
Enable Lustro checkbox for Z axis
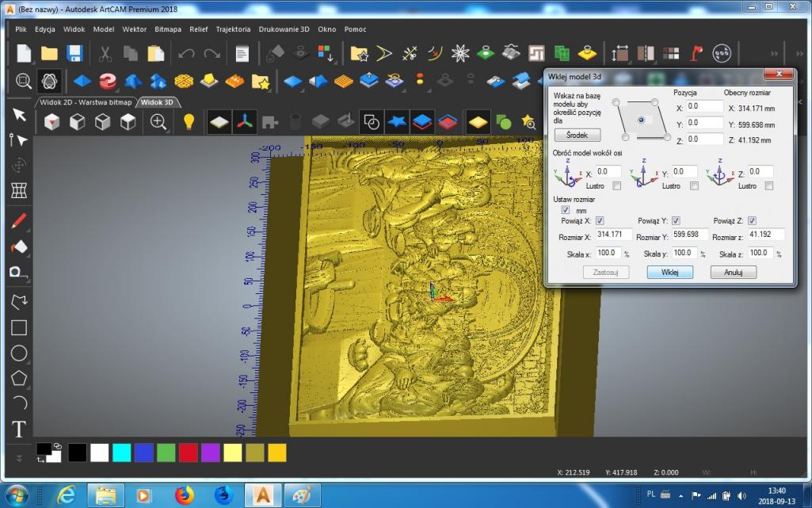pyautogui.click(x=769, y=186)
